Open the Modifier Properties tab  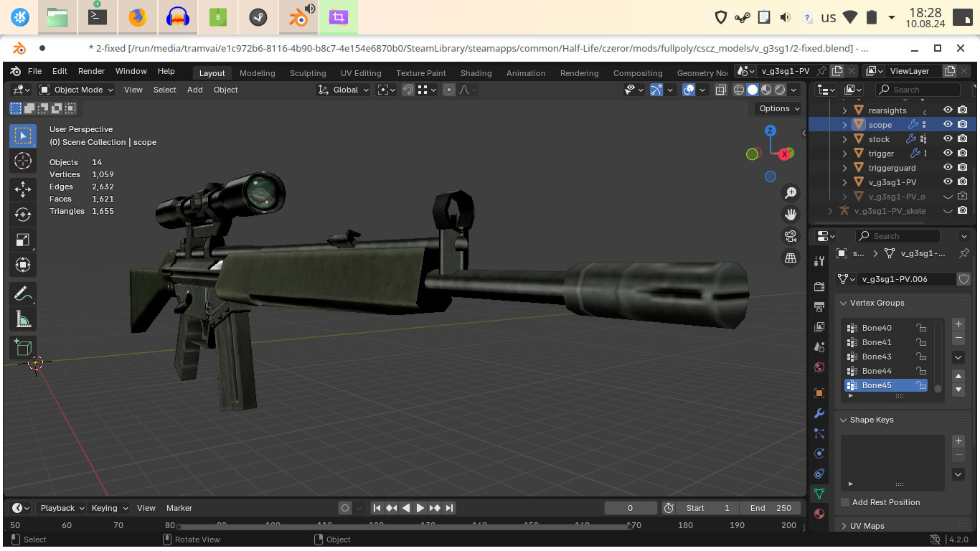[819, 413]
